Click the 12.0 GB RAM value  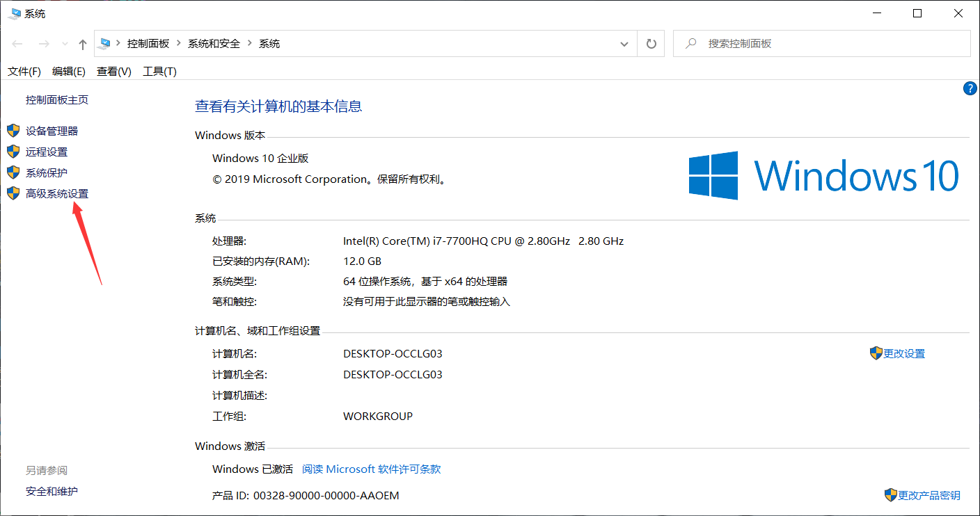click(362, 261)
